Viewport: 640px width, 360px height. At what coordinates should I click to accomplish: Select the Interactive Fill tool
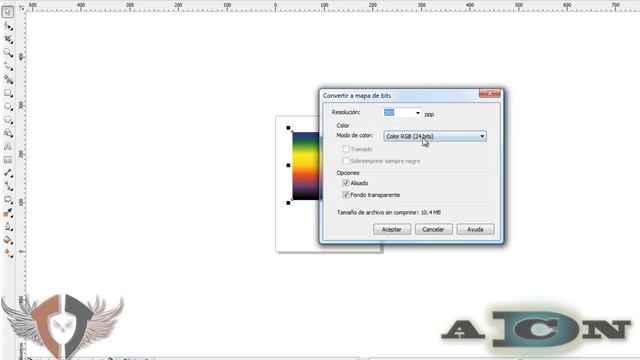[x=8, y=253]
